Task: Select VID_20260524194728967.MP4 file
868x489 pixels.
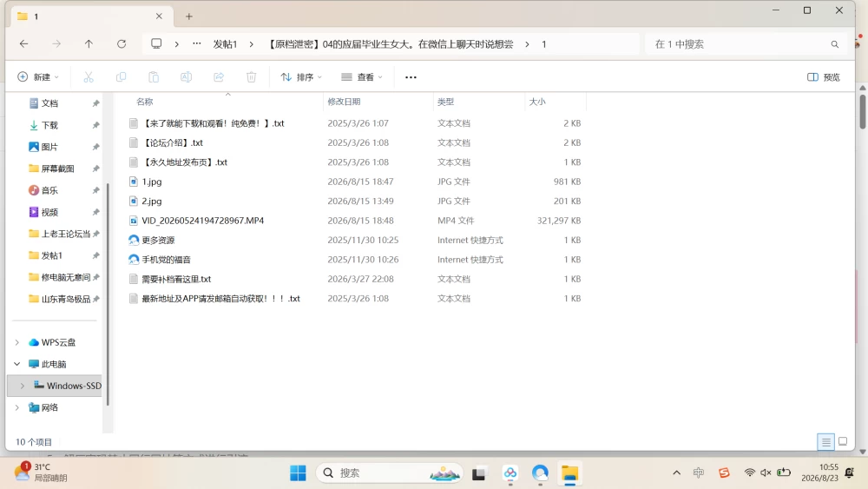Action: [x=202, y=221]
